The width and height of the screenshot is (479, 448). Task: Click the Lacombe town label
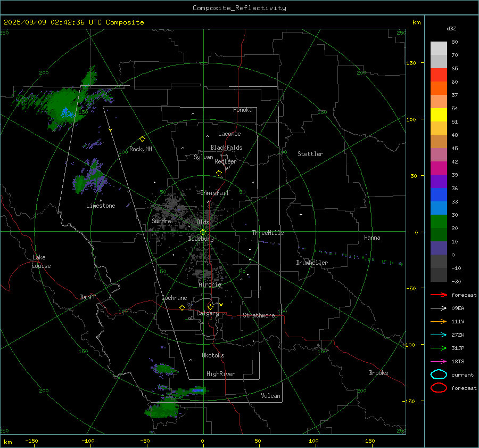coord(229,134)
